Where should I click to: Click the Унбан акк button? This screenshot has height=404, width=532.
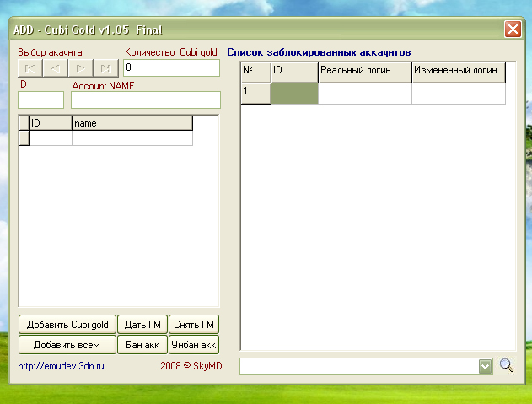tap(193, 345)
